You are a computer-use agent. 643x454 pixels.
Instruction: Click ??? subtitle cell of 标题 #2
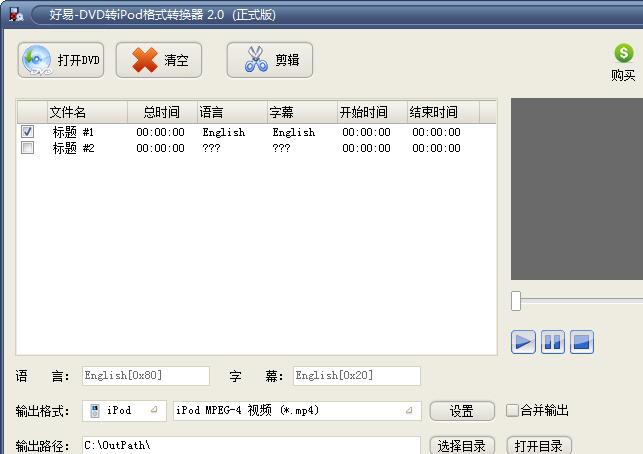281,148
